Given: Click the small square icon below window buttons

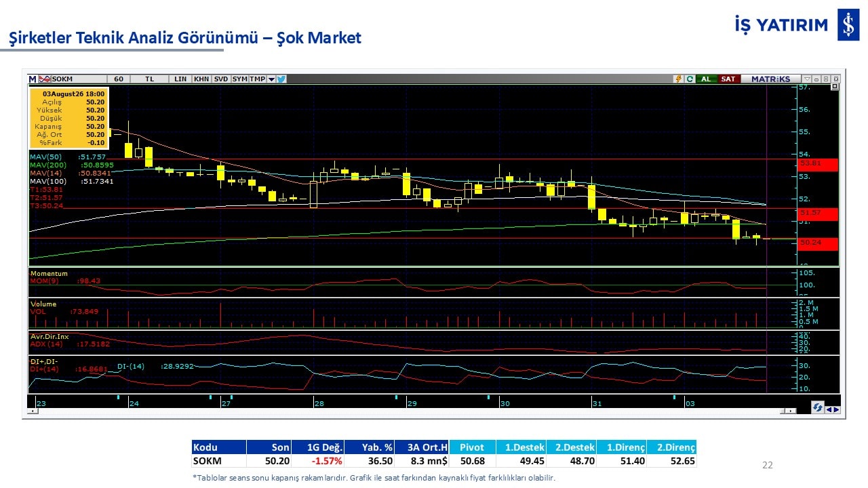Looking at the screenshot, I should point(835,87).
